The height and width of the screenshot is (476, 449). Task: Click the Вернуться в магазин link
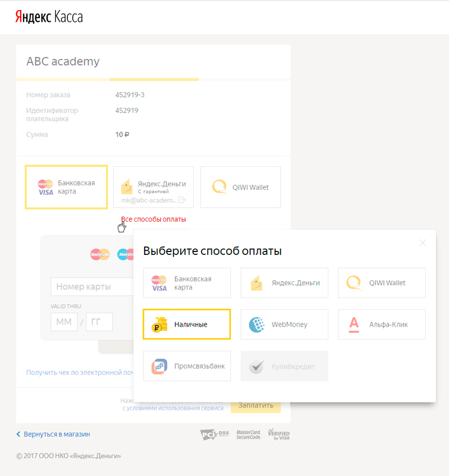click(57, 434)
